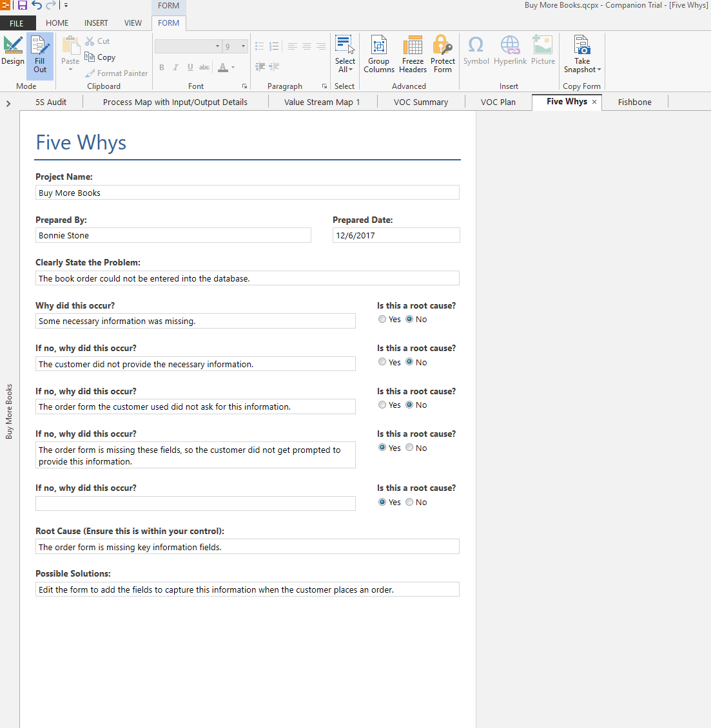Close the Five Whys tab
Image resolution: width=711 pixels, height=728 pixels.
(594, 102)
